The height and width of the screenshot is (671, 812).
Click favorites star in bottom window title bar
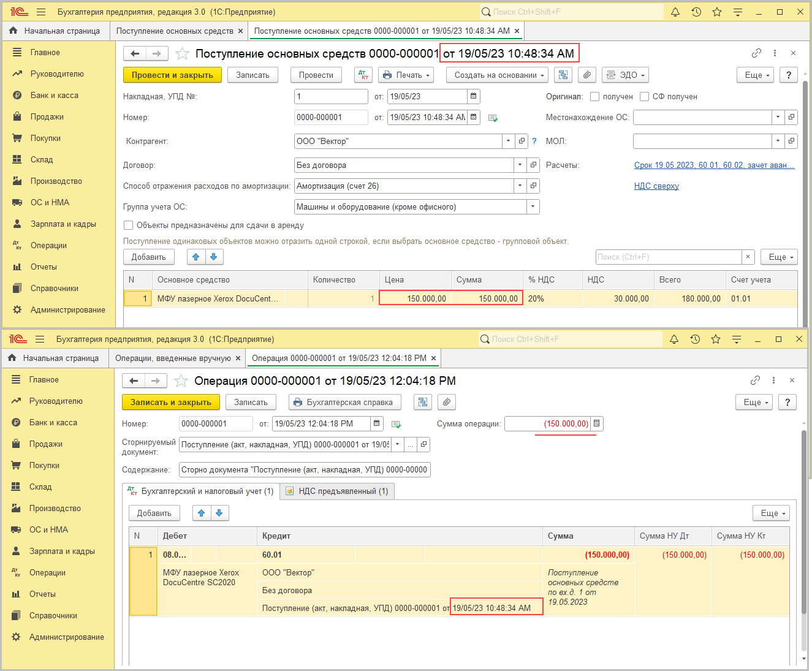pyautogui.click(x=716, y=339)
